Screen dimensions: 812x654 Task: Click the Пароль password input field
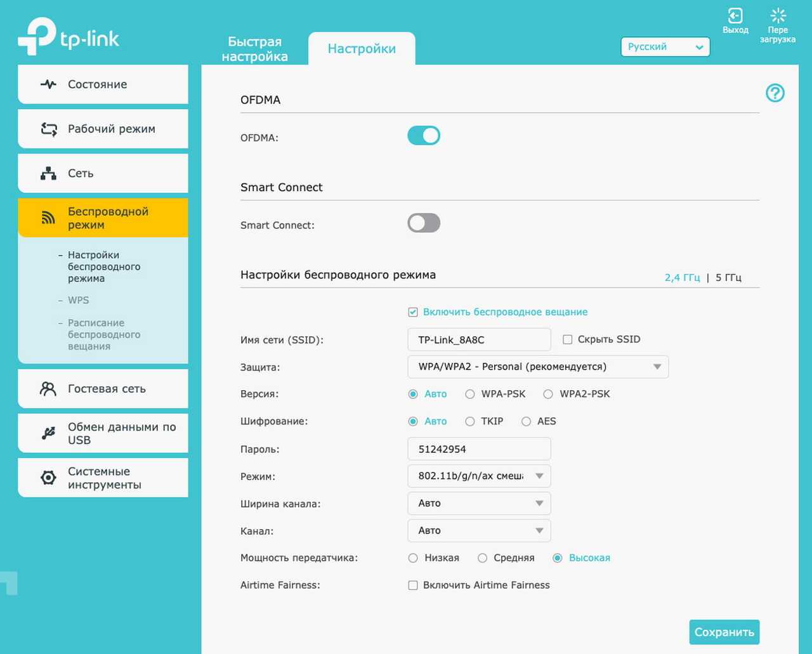[x=479, y=449]
